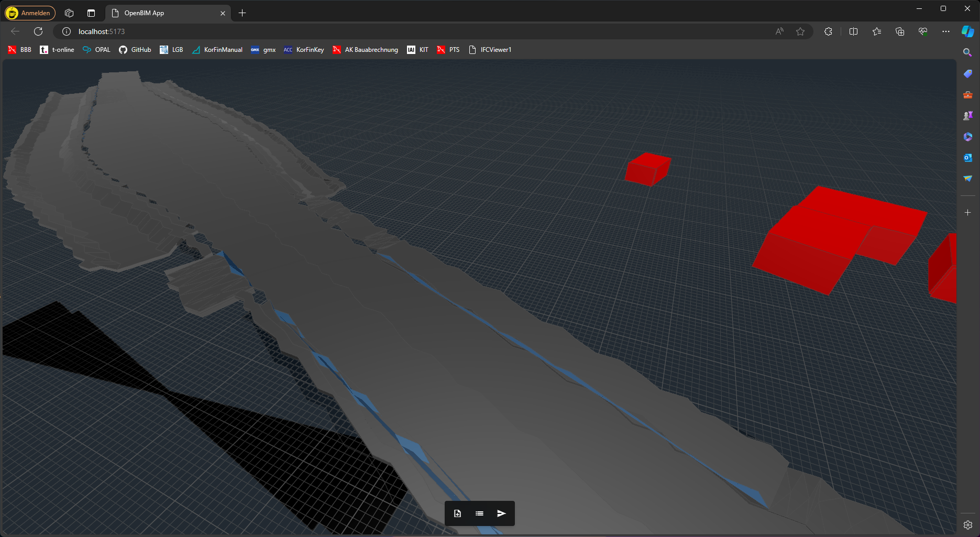Open the sidebar tools briefcase icon

(967, 95)
